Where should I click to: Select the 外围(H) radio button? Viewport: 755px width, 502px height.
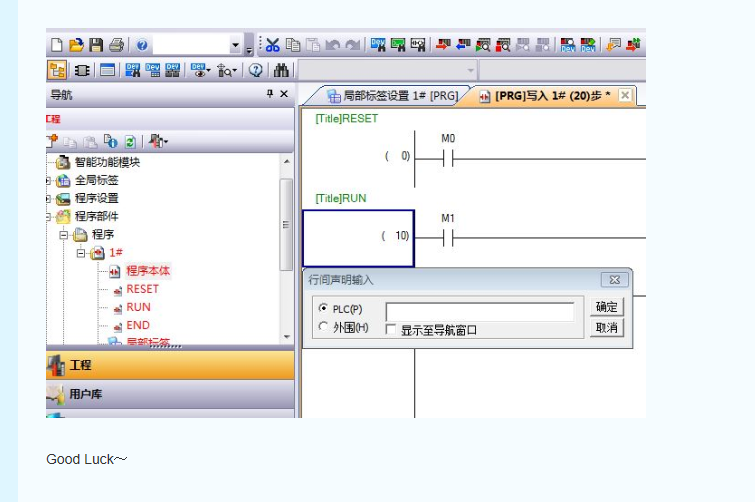(x=323, y=327)
